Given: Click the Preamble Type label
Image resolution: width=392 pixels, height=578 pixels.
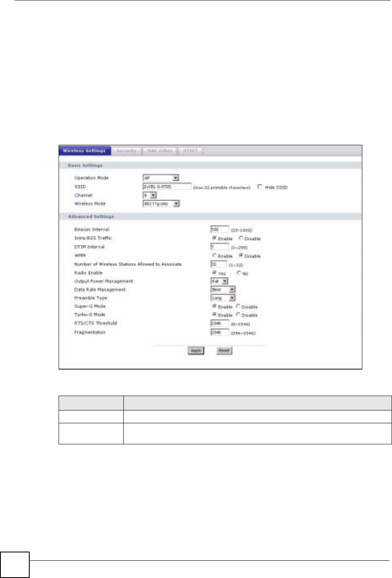Looking at the screenshot, I should tap(90, 298).
